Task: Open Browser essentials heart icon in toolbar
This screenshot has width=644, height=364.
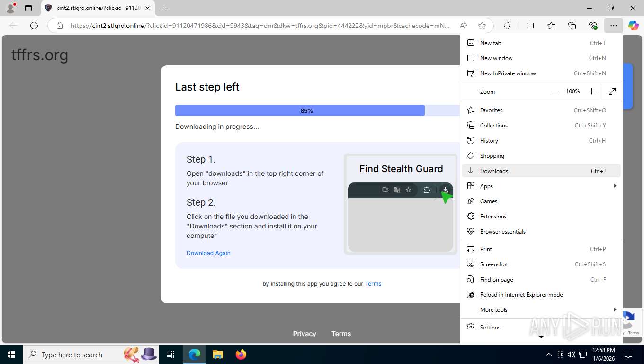Action: 593,26
